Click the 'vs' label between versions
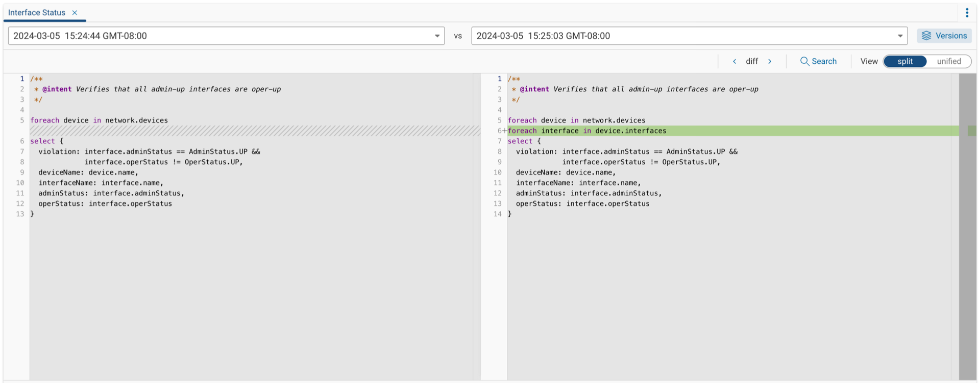 pyautogui.click(x=458, y=36)
